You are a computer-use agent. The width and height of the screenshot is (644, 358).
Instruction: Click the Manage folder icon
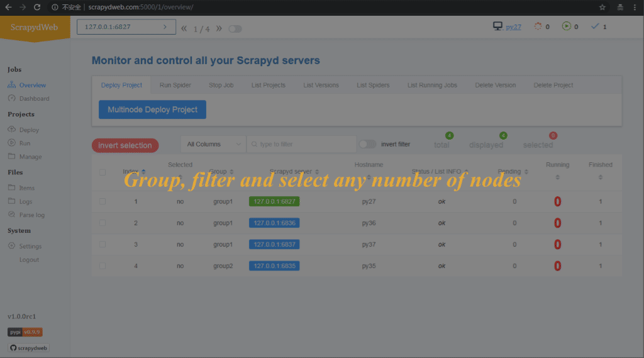pos(11,156)
